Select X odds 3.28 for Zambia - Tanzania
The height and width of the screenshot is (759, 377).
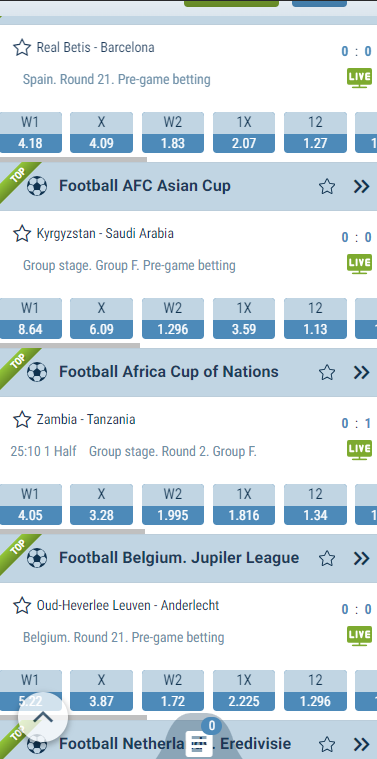pyautogui.click(x=101, y=504)
